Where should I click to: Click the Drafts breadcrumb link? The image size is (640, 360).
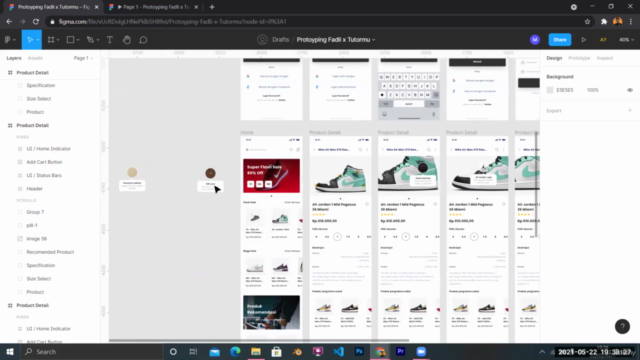(280, 40)
